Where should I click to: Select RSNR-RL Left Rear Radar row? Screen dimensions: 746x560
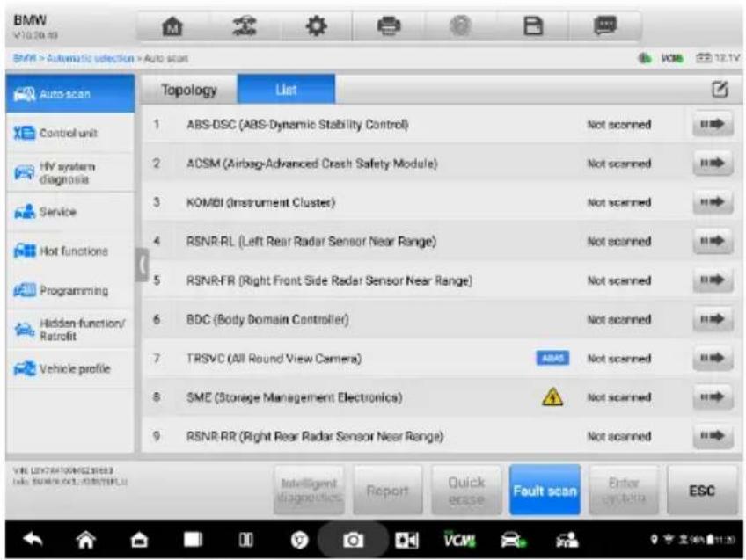pyautogui.click(x=442, y=241)
